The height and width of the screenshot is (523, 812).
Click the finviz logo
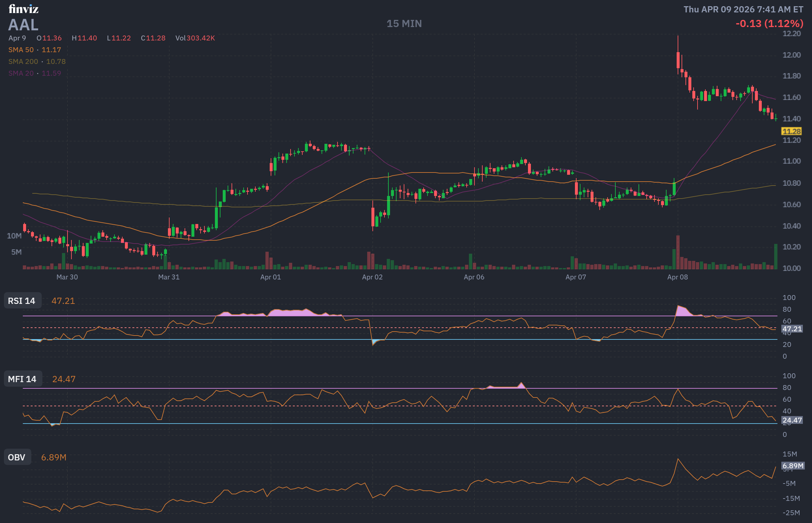[x=23, y=9]
